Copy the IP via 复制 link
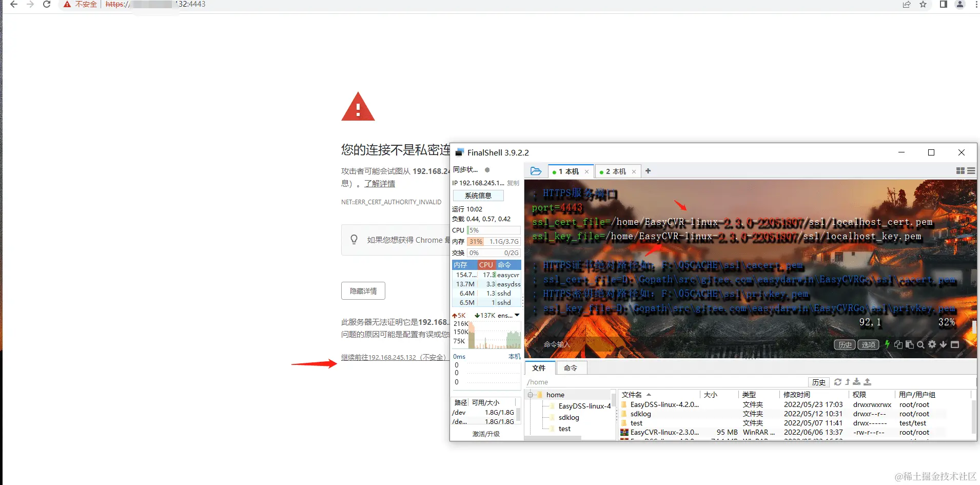 [x=513, y=183]
